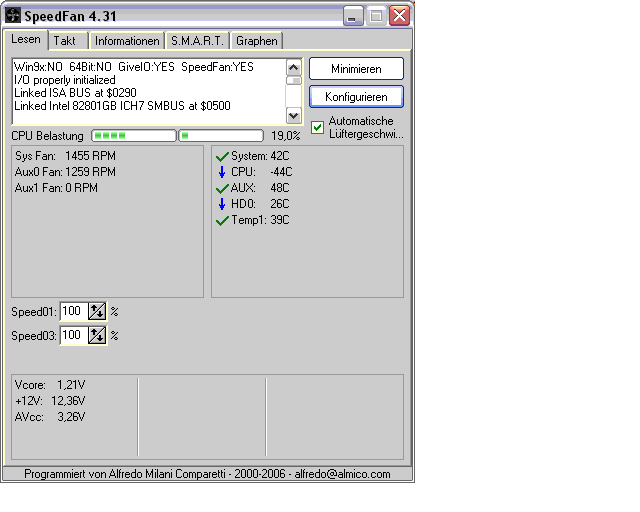Screen dimensions: 640x512
Task: Toggle the Automatische Lüftergeschwindigkeit checkbox
Action: coord(318,127)
